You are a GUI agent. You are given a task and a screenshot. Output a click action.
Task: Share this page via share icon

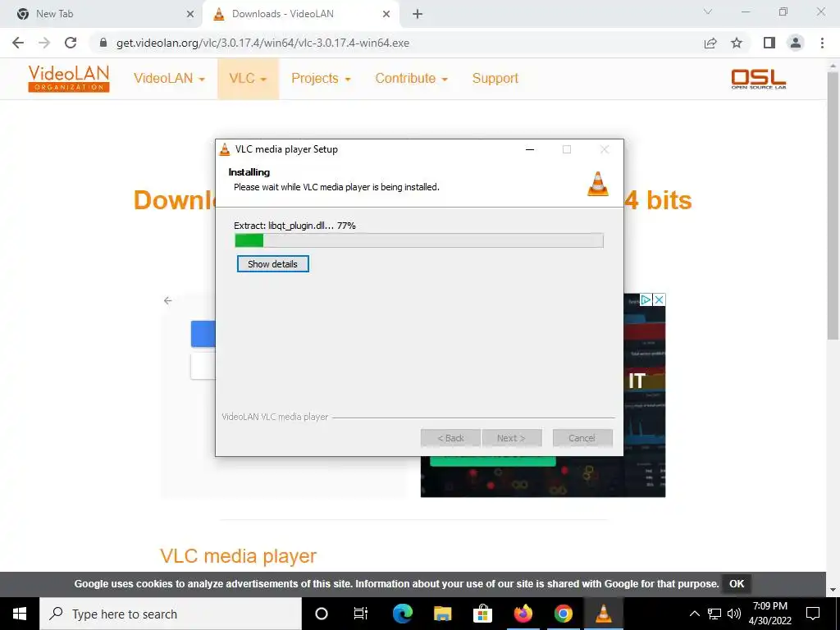coord(710,43)
